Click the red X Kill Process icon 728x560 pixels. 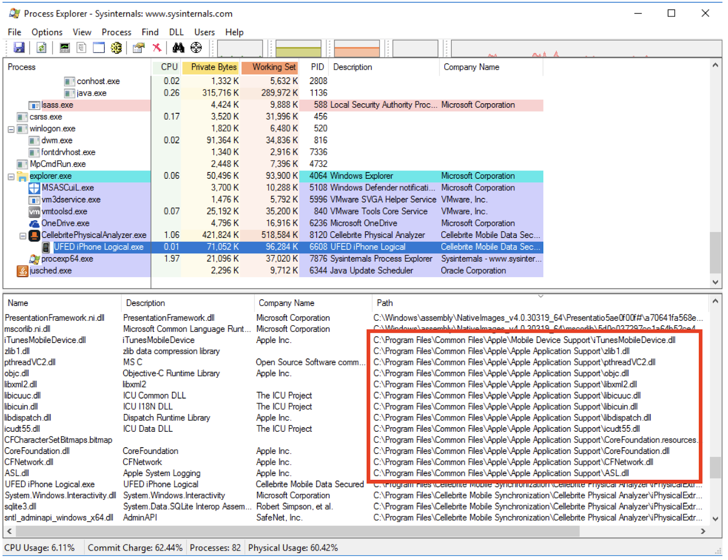point(157,48)
